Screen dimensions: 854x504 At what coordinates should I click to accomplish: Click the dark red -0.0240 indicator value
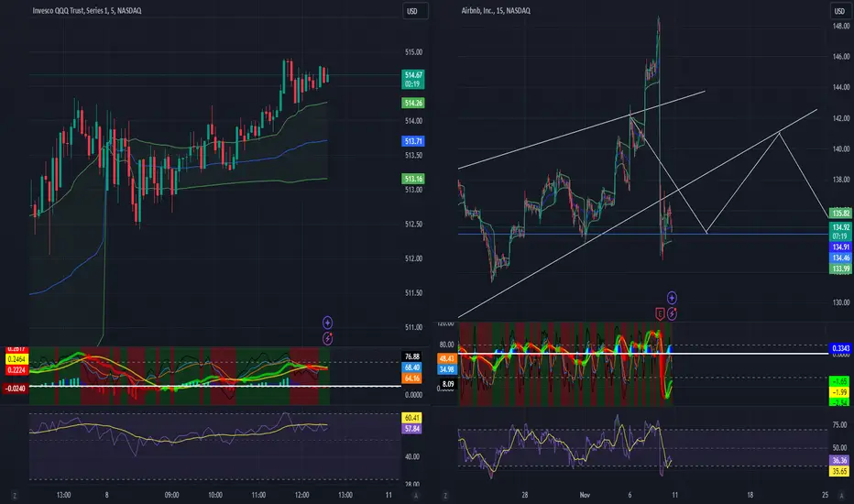tap(15, 389)
